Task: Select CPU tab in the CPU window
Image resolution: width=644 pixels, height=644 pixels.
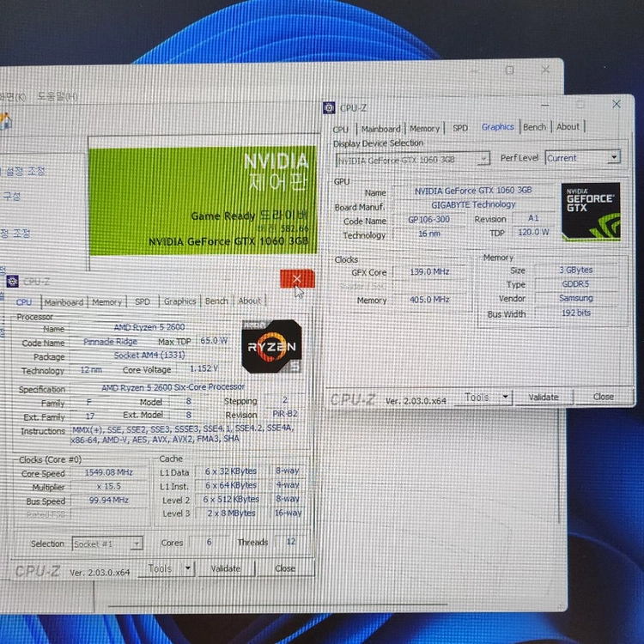Action: point(24,302)
